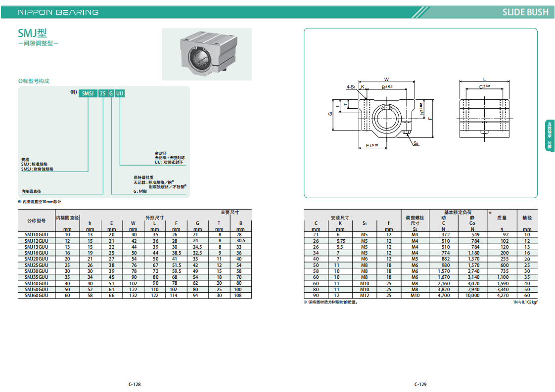Screen dimensions: 555x392
Task: Click the 调整螺栓 column header
Action: [415, 218]
